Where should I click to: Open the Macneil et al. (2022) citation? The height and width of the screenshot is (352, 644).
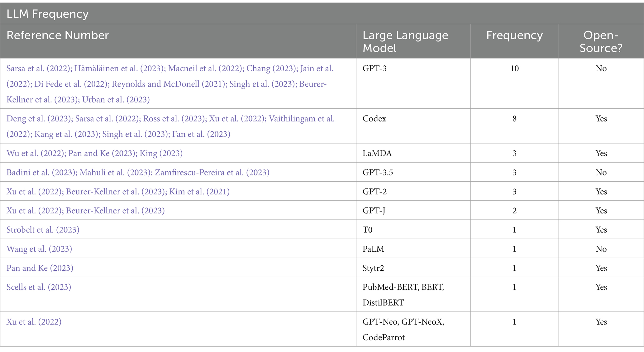coord(206,69)
